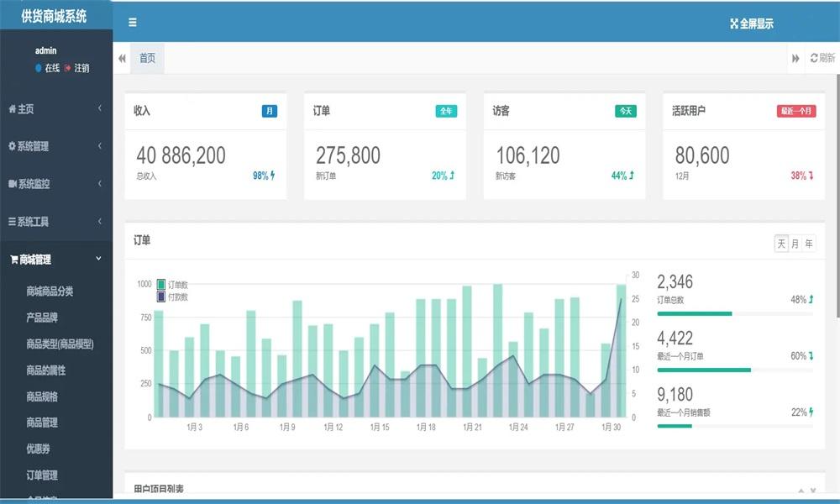Click the 今天 badge on 访客 card

pyautogui.click(x=626, y=111)
